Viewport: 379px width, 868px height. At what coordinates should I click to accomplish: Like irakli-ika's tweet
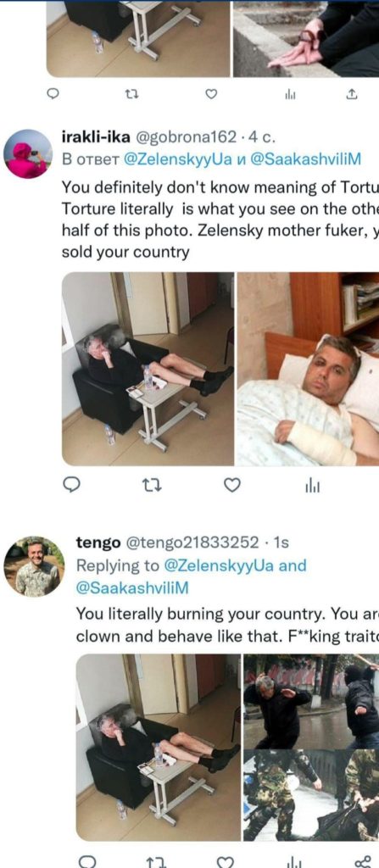(x=232, y=486)
